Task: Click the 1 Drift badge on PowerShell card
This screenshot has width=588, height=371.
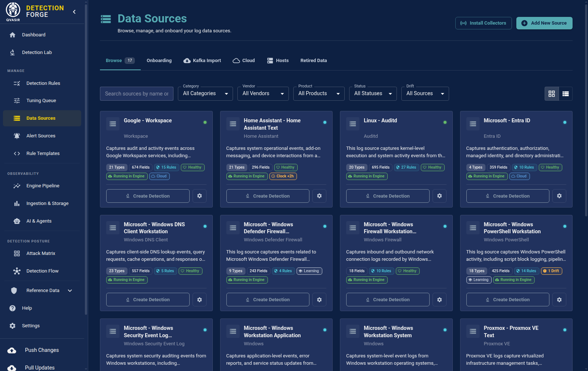Action: pos(552,271)
